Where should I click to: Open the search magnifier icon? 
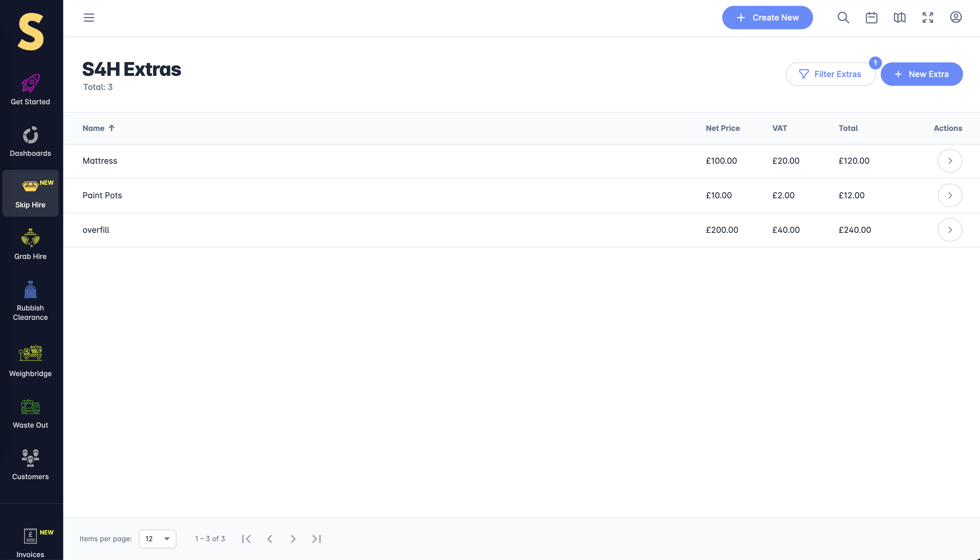pos(843,18)
